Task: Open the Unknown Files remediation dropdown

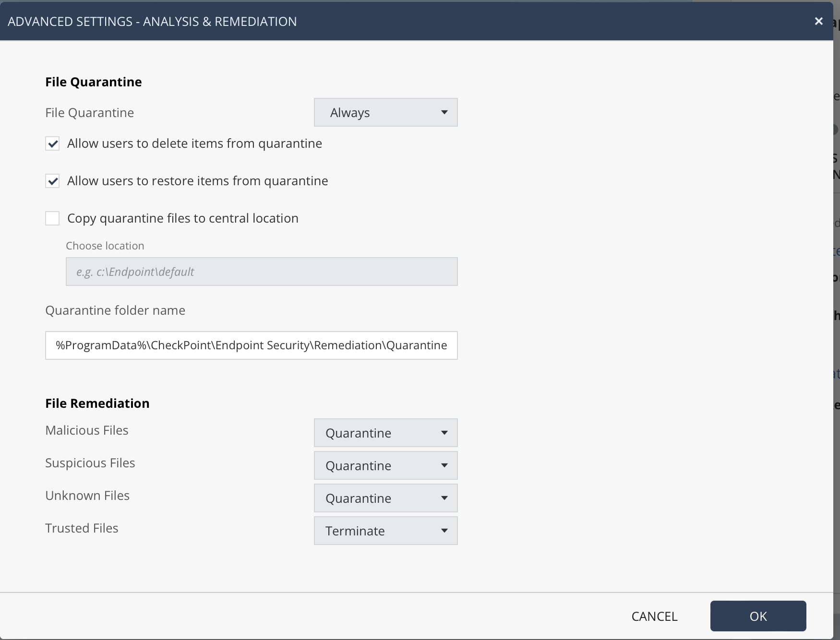Action: [x=385, y=498]
